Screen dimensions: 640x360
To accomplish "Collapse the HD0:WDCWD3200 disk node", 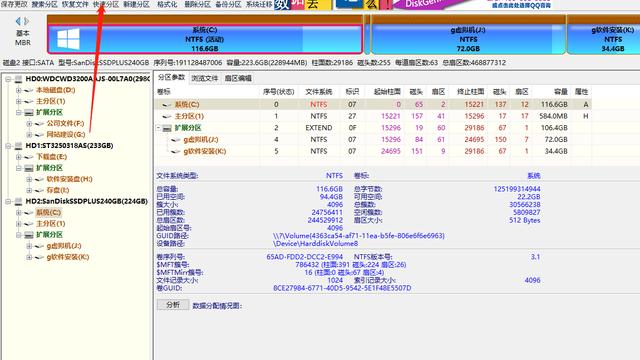I will pos(8,79).
